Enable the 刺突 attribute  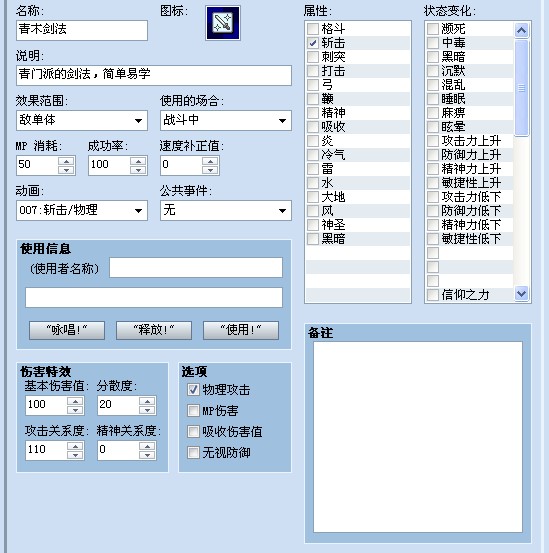[x=313, y=57]
